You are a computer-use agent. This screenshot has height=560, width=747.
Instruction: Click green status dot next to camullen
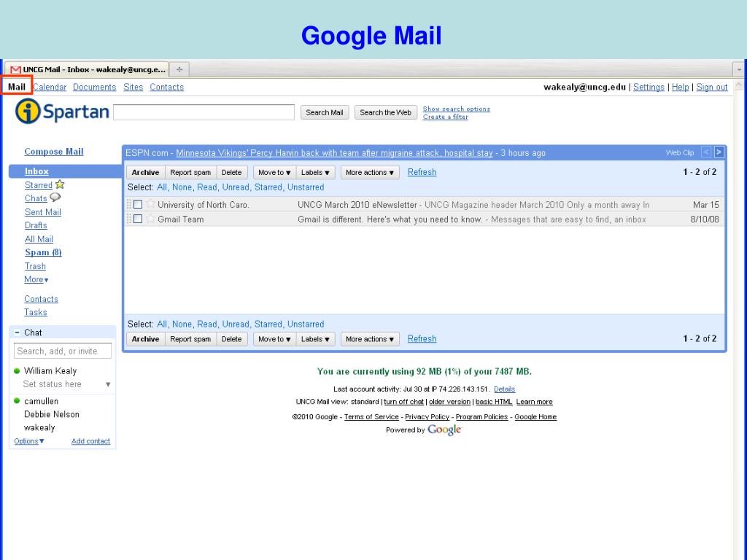tap(18, 401)
